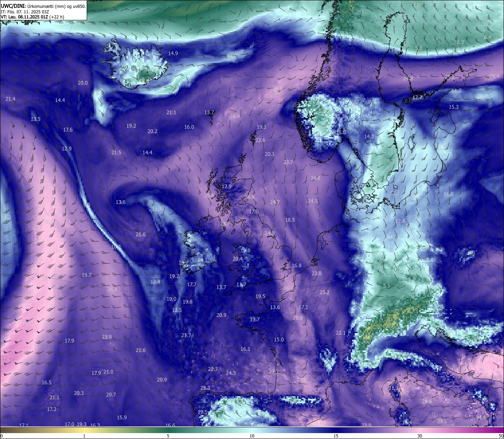504x439 pixels.
Task: Select the 15.3 value near Estonia
Action: 454,107
